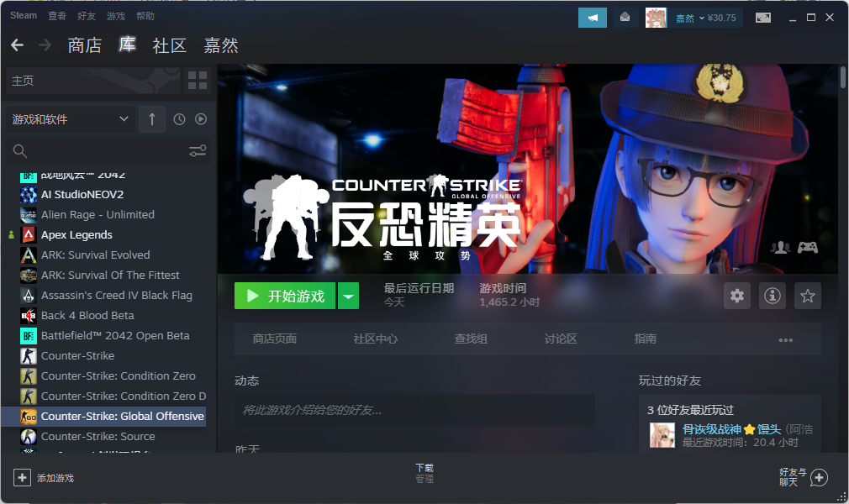
Task: Open the more options ellipsis menu
Action: coord(786,340)
